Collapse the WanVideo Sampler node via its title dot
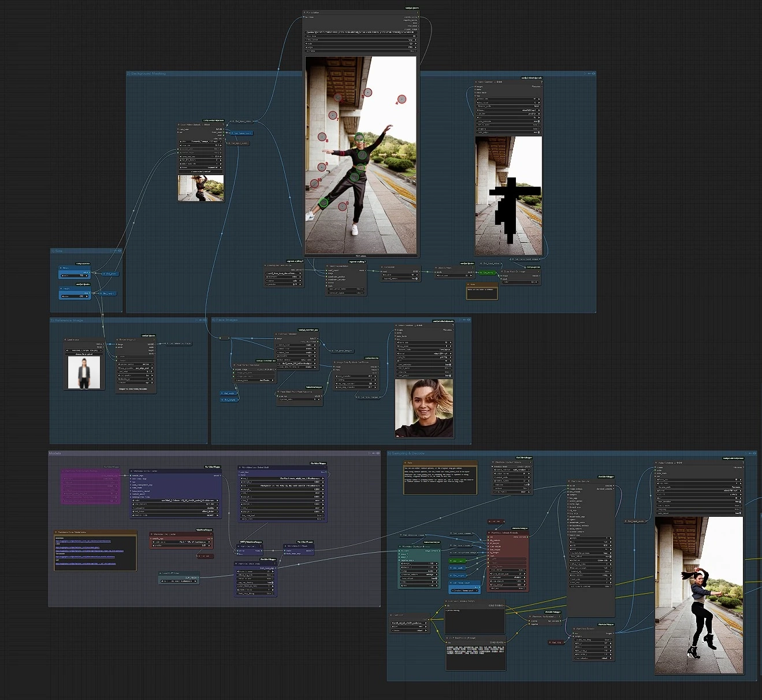Image resolution: width=762 pixels, height=700 pixels. pos(568,481)
